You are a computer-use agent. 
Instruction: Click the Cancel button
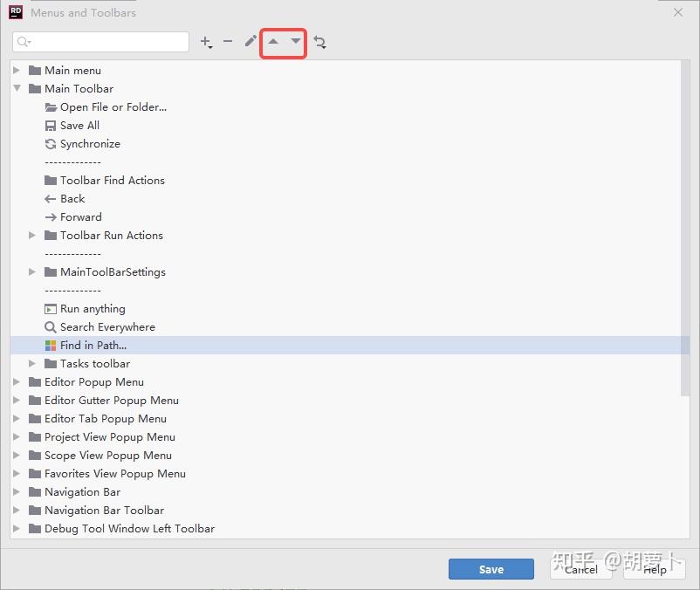click(580, 568)
